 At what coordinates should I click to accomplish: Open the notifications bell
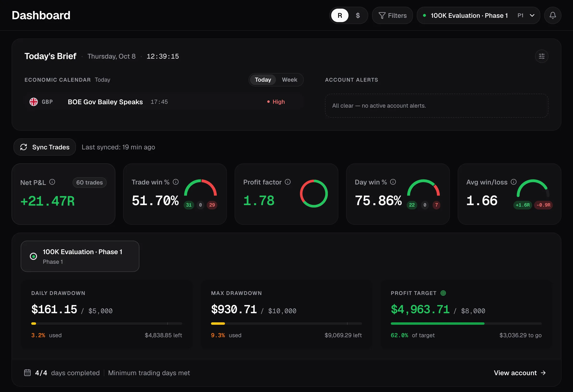[x=553, y=16]
